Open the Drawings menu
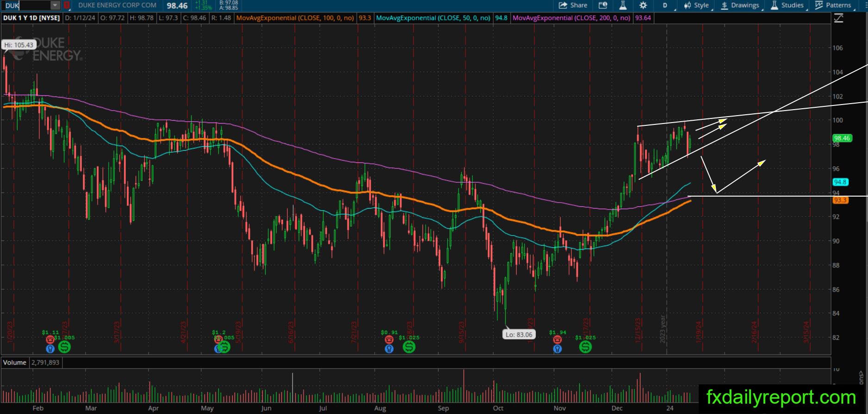 (x=740, y=6)
